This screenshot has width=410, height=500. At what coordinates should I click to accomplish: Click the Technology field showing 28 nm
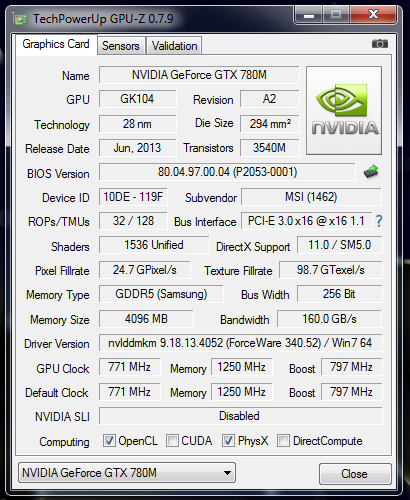click(x=137, y=124)
